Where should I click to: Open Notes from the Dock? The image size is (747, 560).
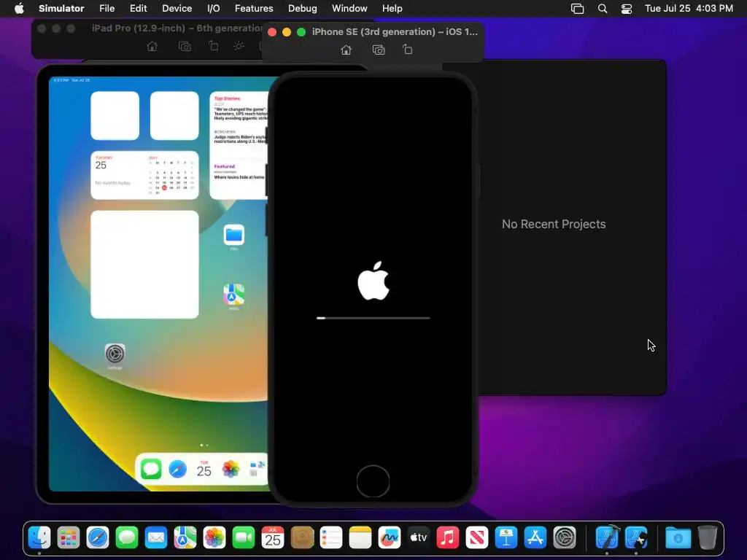360,538
